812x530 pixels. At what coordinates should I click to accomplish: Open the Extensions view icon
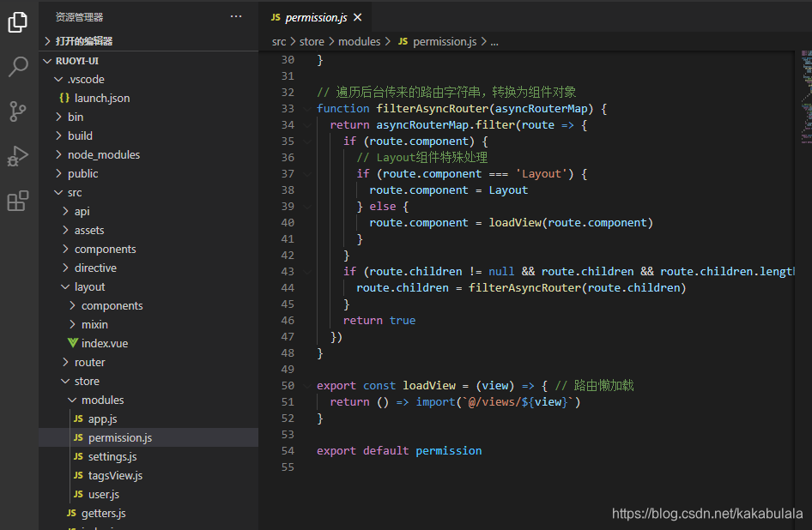click(x=18, y=201)
